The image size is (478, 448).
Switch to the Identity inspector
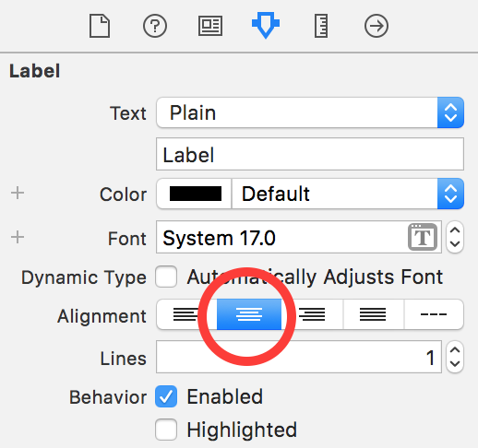(x=210, y=26)
